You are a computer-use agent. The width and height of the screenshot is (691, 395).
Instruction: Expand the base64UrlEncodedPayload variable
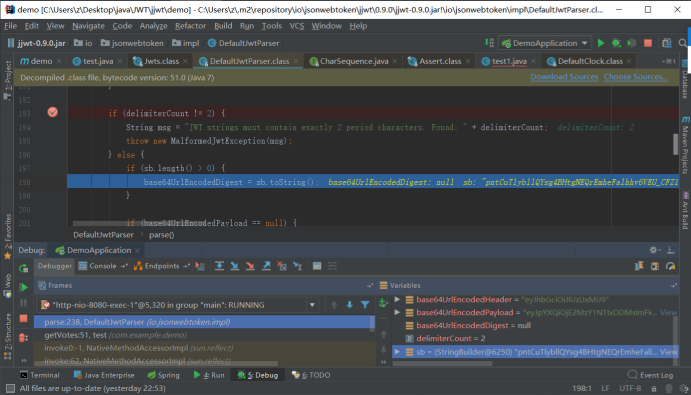pos(397,312)
